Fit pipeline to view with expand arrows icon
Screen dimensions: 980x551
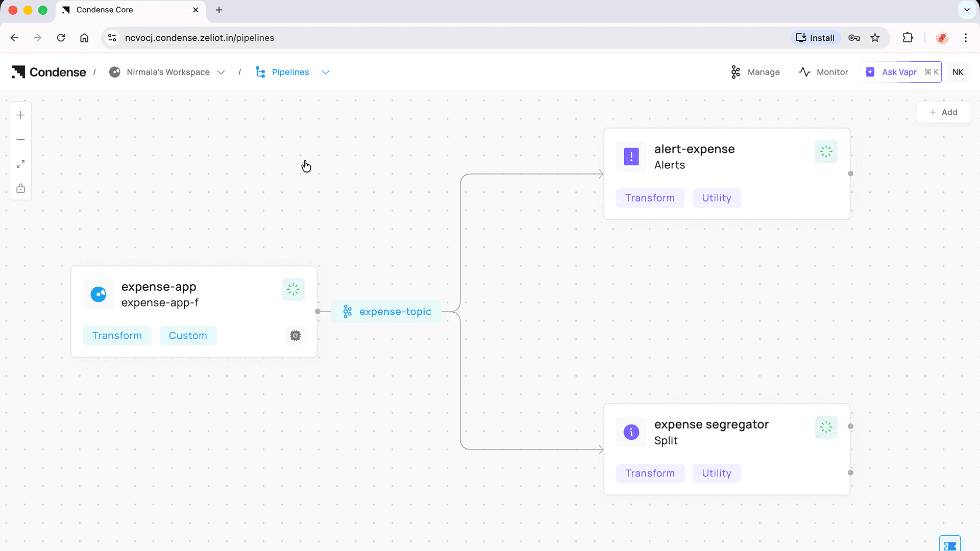click(20, 164)
